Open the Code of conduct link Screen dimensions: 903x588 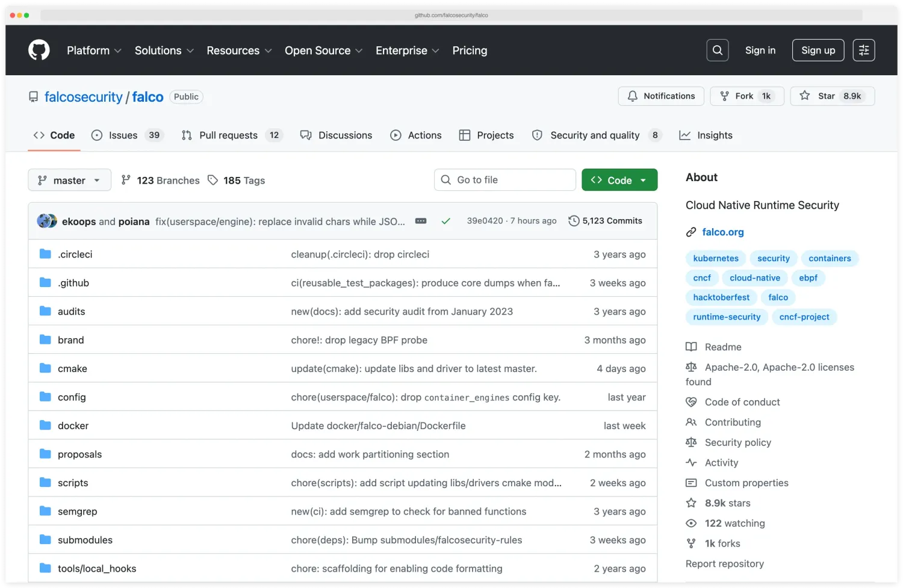742,402
